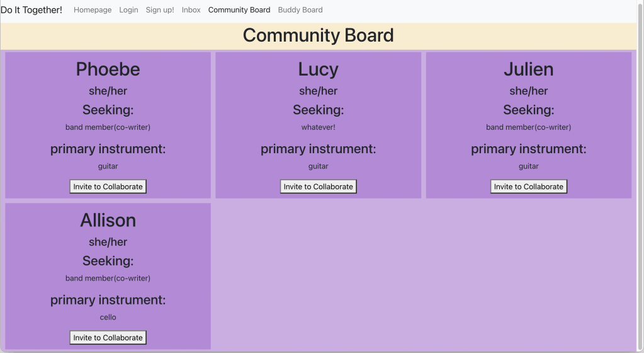
Task: Select Julien's name heading
Action: click(x=528, y=69)
